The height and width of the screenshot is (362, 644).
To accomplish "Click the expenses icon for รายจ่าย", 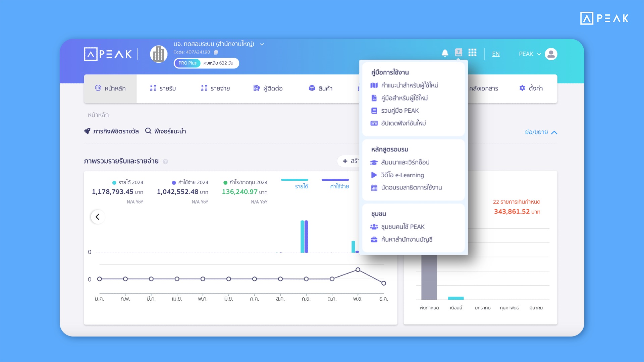I will click(x=204, y=88).
